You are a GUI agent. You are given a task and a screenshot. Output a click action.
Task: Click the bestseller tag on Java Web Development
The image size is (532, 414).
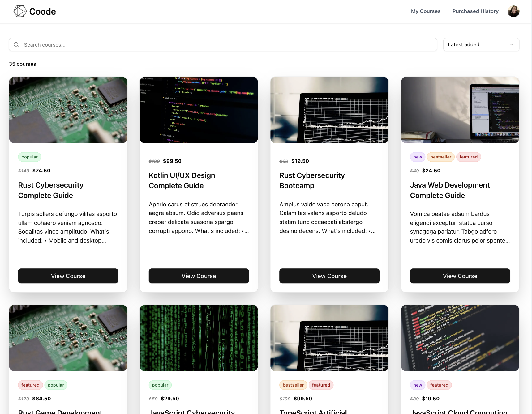coord(440,157)
